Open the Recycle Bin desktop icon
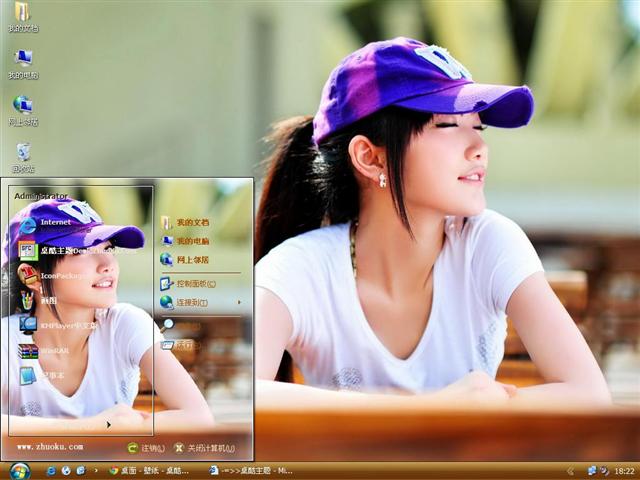640x480 pixels. click(23, 157)
